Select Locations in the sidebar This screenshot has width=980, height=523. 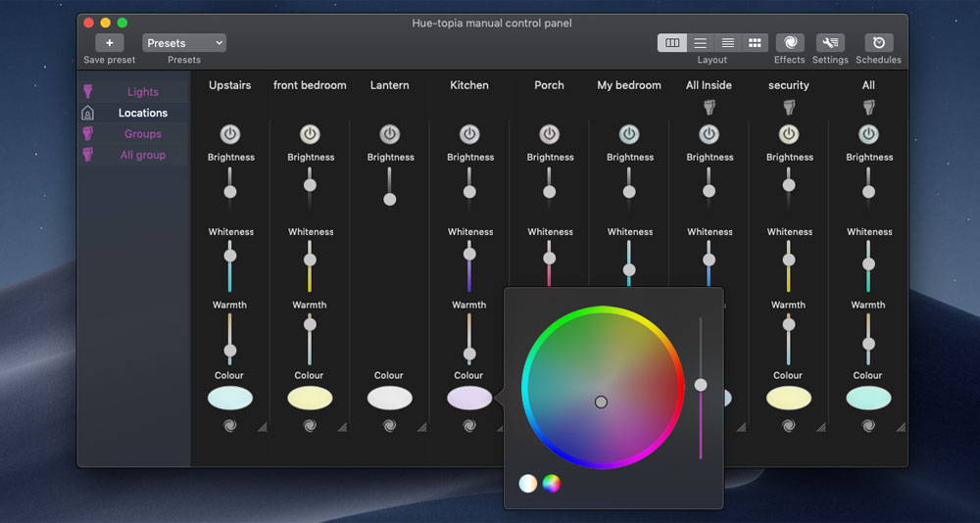pyautogui.click(x=142, y=113)
